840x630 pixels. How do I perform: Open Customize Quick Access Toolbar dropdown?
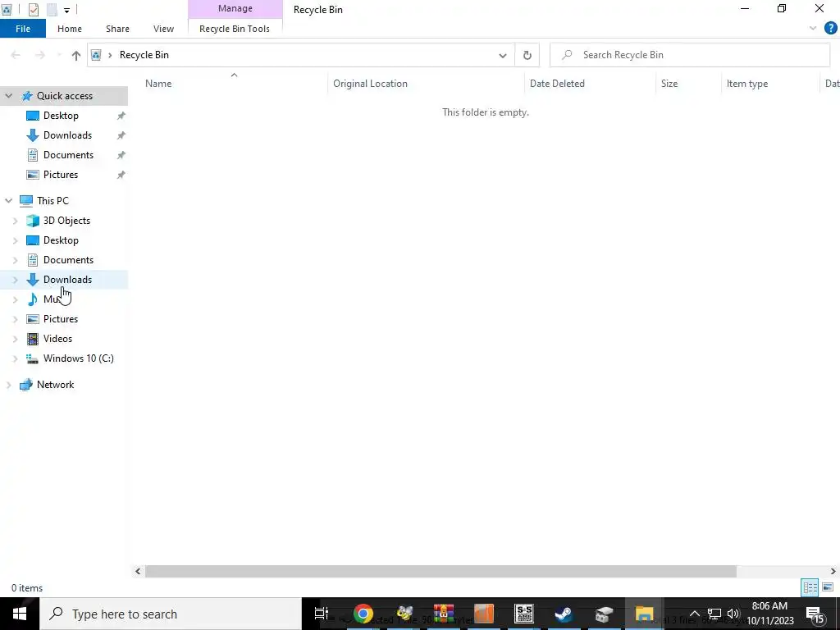[66, 10]
